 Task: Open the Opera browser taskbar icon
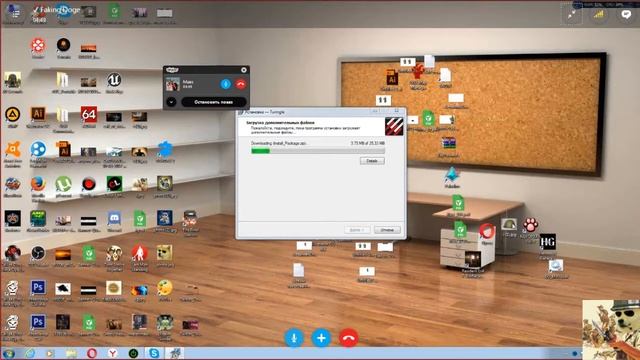point(92,353)
